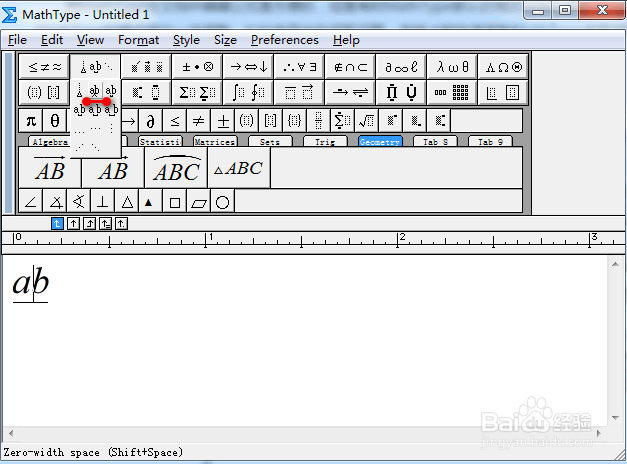Click the vertical scrollbar down arrow

pyautogui.click(x=615, y=418)
